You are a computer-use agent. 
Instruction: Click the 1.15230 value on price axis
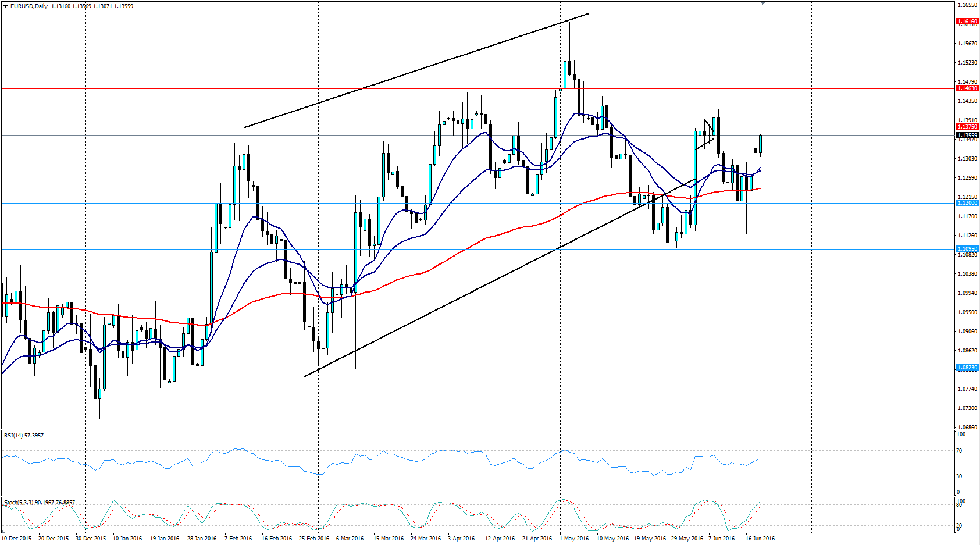pyautogui.click(x=967, y=63)
